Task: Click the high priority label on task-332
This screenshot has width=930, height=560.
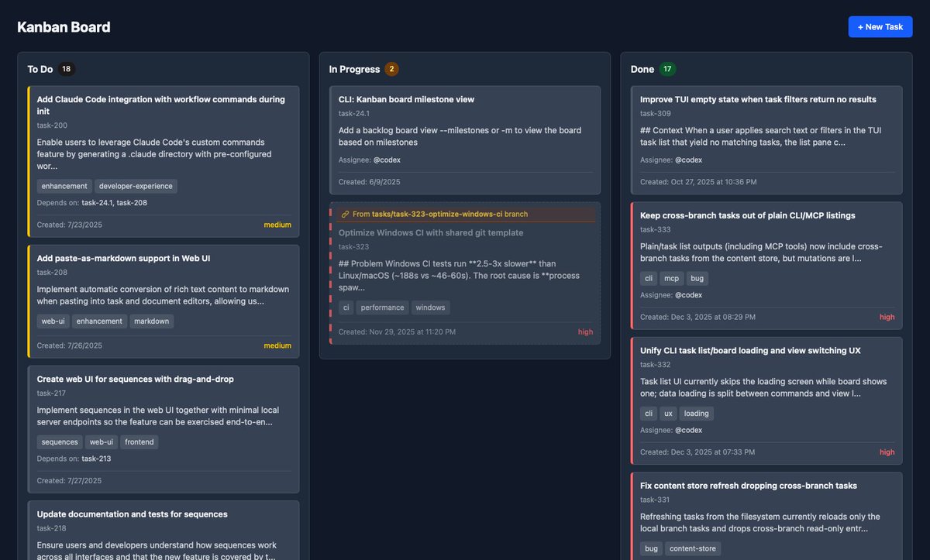Action: 887,452
